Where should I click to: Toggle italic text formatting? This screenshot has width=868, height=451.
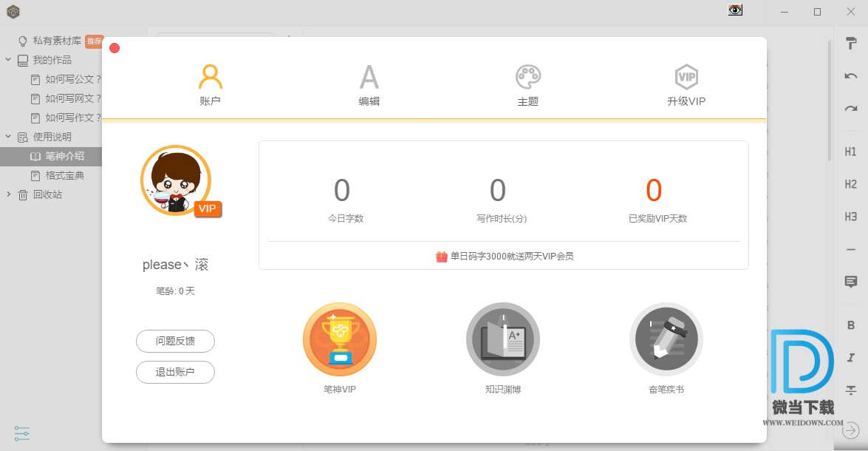(x=851, y=358)
